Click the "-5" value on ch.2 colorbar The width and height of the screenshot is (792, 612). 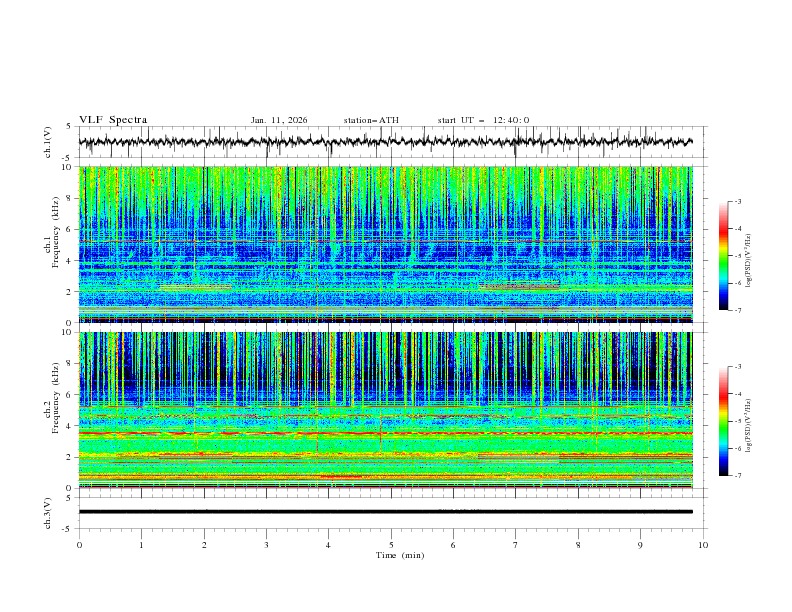(738, 421)
